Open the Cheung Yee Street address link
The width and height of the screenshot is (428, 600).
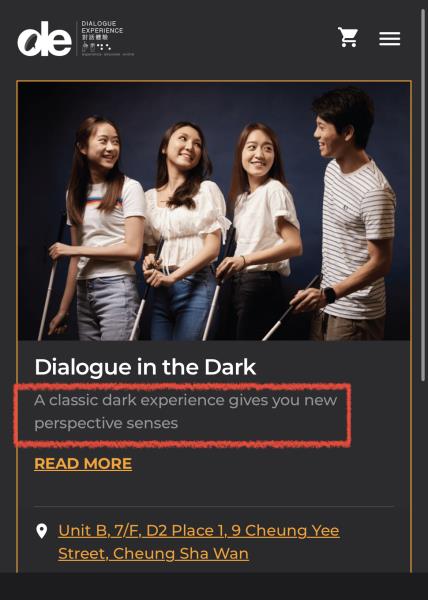pyautogui.click(x=199, y=542)
